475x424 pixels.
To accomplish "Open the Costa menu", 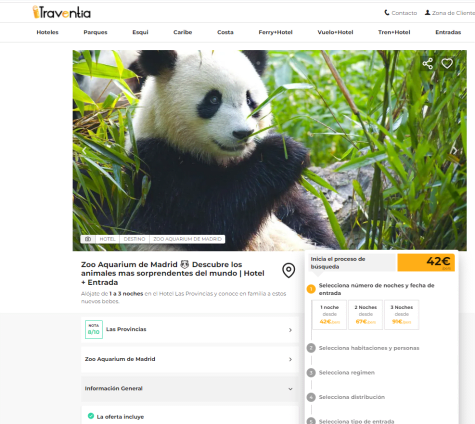I will coord(225,32).
